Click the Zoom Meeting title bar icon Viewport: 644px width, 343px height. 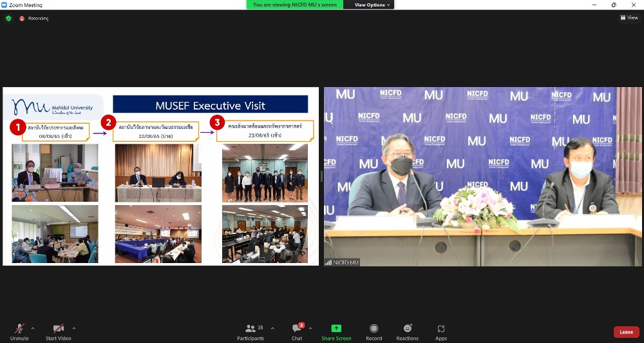point(4,5)
